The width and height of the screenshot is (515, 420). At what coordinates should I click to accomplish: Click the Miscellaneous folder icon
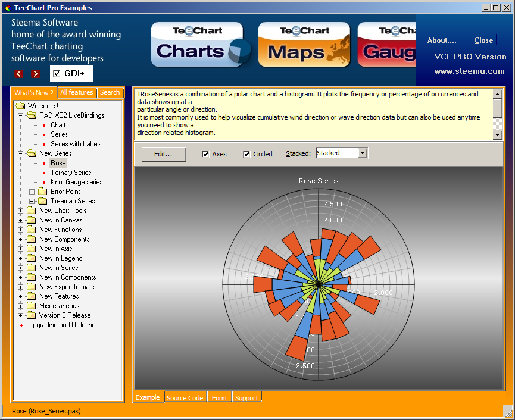pyautogui.click(x=32, y=306)
